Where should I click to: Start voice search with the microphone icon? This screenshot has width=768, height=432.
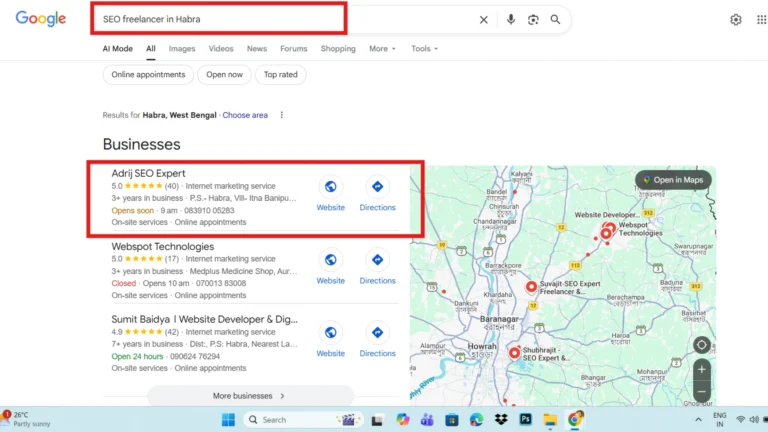click(511, 20)
